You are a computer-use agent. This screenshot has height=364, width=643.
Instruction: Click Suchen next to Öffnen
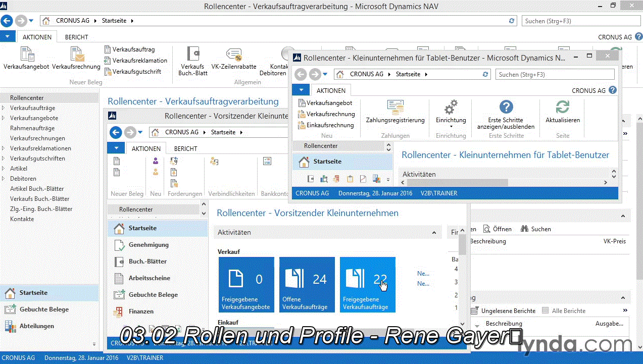point(536,229)
